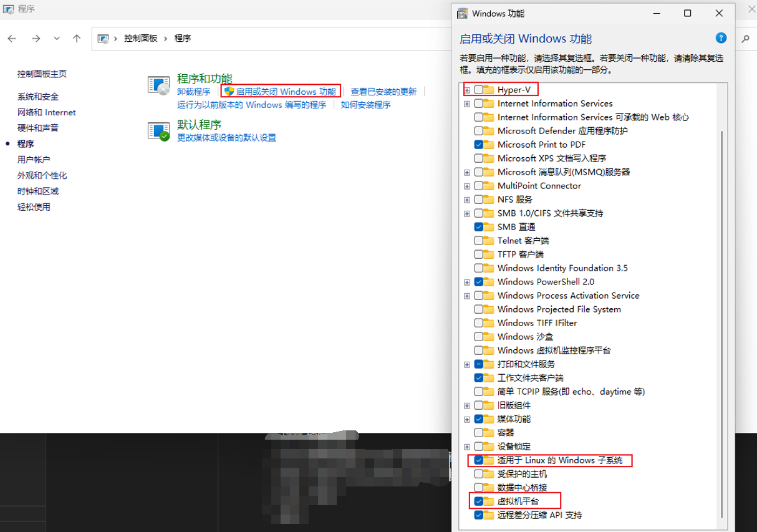
Task: Click the Windows Features title bar icon
Action: [462, 13]
